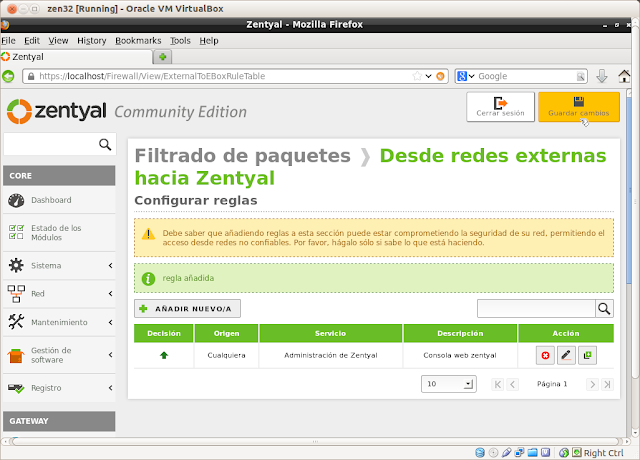Viewport: 640px width, 460px height.
Task: Click the Red network icon
Action: pos(16,294)
